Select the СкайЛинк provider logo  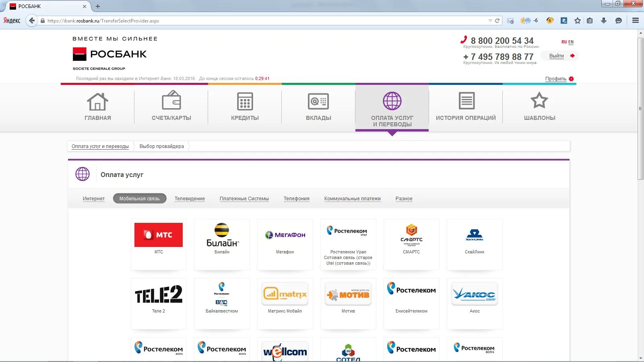click(475, 235)
